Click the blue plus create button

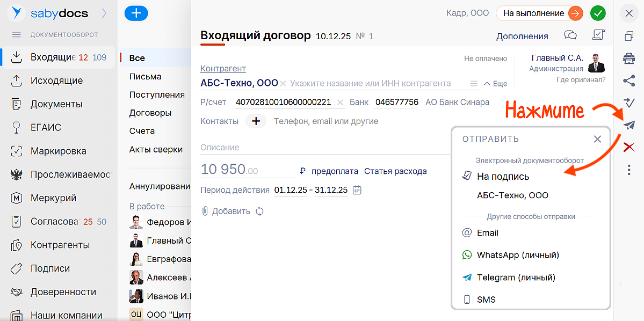[x=136, y=13]
